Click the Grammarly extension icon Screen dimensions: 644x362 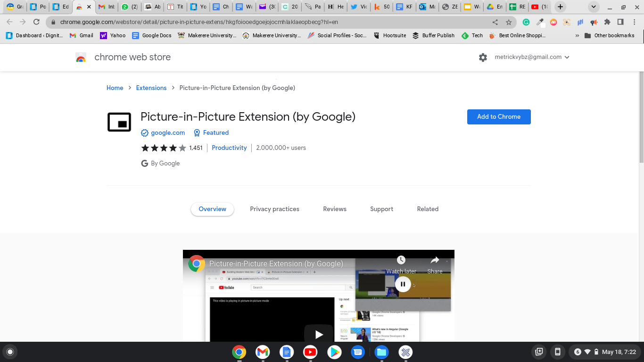click(x=526, y=22)
